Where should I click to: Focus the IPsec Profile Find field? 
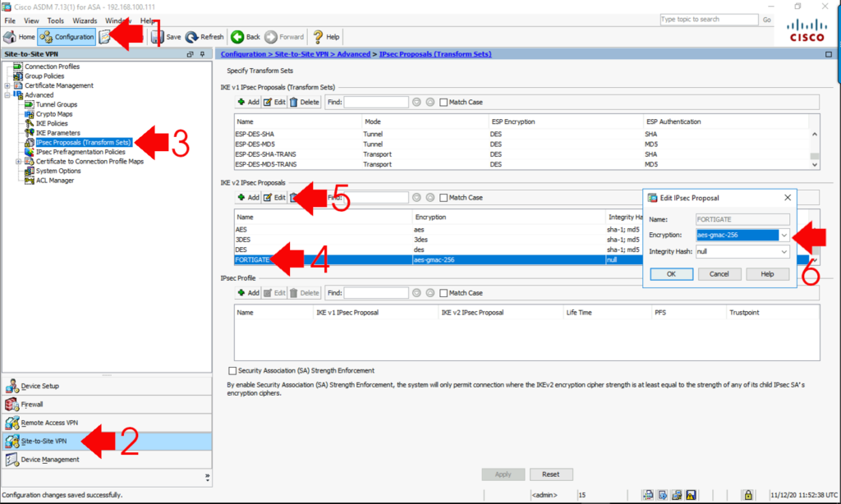[x=376, y=293]
